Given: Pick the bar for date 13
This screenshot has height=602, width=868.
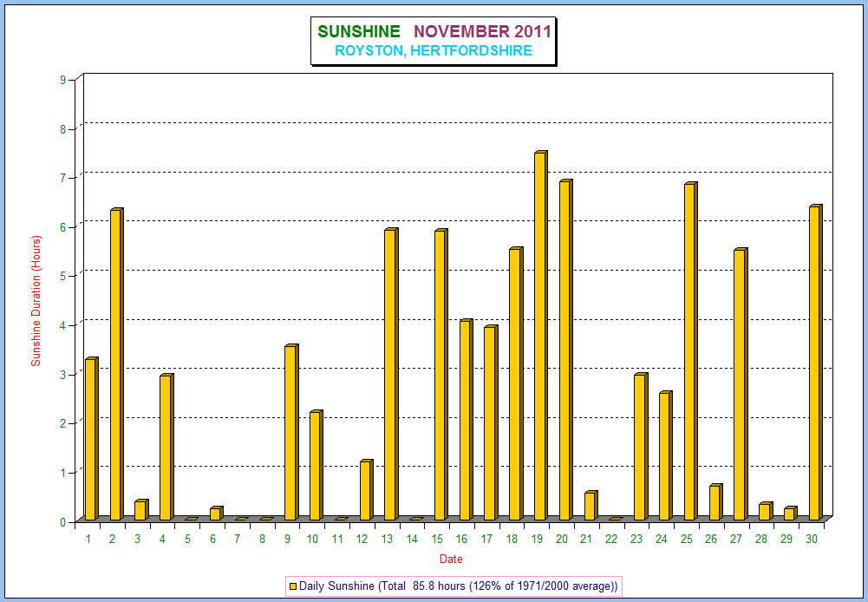Looking at the screenshot, I should 391,375.
